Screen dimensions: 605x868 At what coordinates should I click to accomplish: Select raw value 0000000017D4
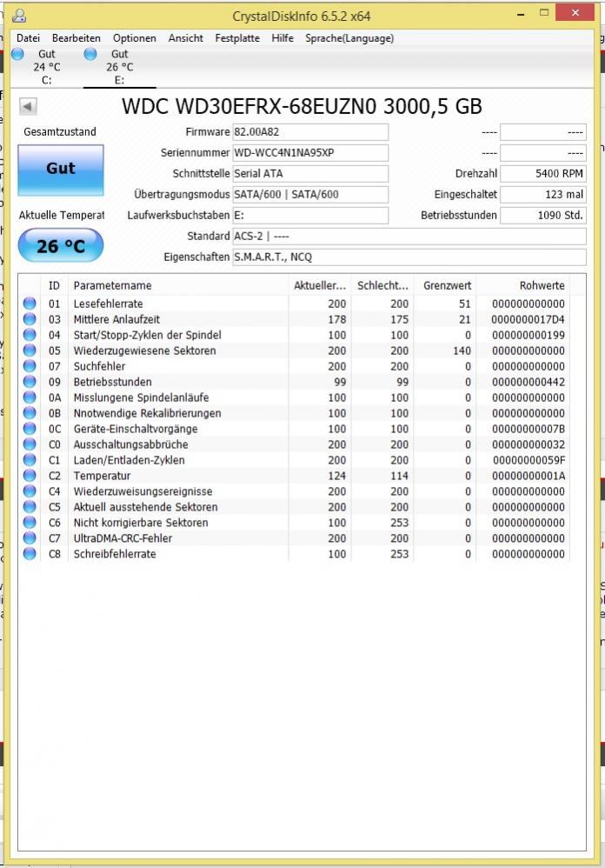click(x=529, y=319)
